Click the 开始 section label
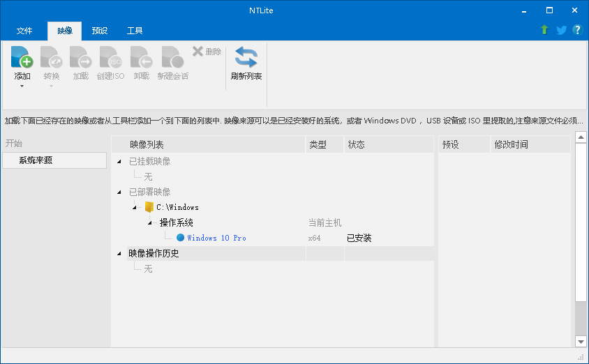Screen dimensions: 589x364 click(x=14, y=144)
